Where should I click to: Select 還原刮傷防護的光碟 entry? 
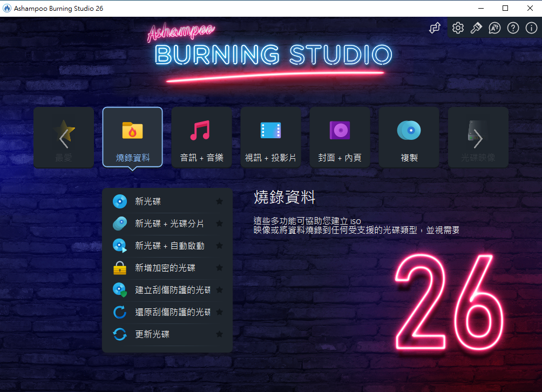pos(167,312)
